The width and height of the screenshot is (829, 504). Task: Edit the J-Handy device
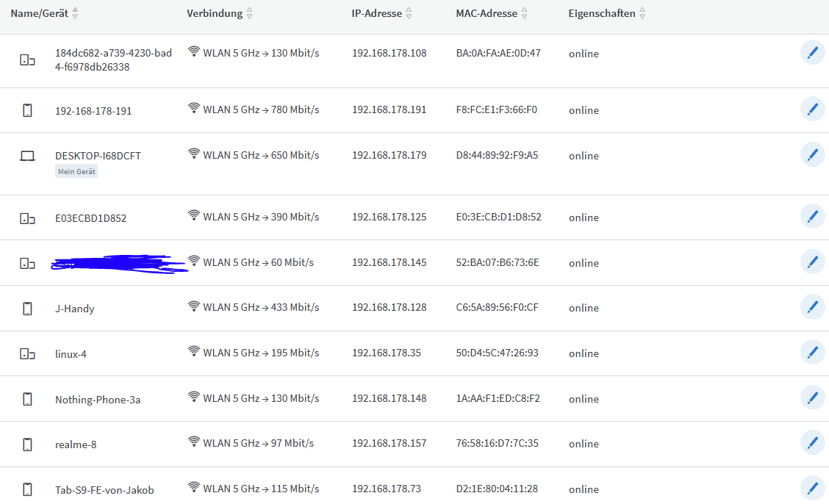click(813, 308)
